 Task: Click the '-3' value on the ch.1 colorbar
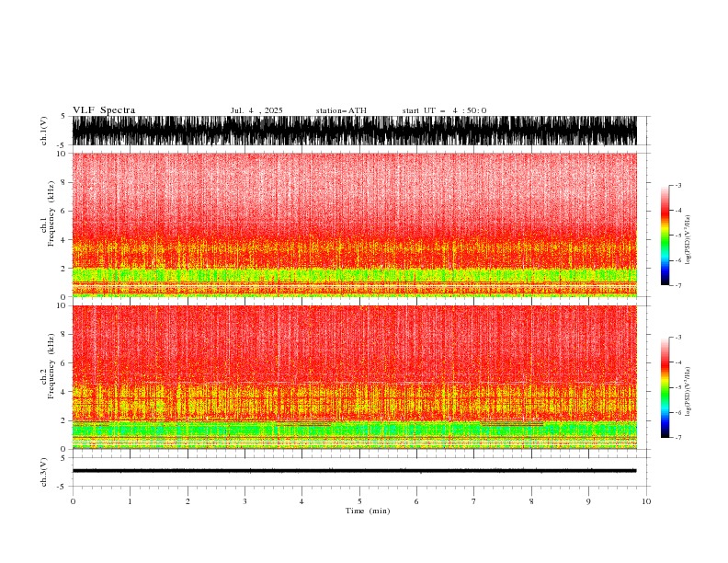click(x=677, y=185)
